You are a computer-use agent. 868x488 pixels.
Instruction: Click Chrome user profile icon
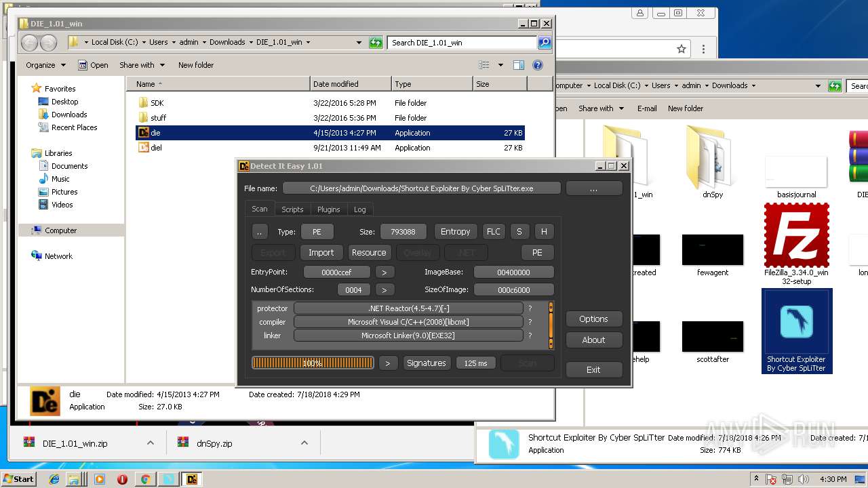(x=639, y=13)
